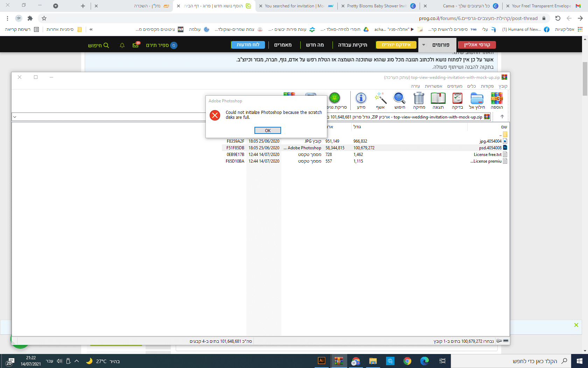This screenshot has width=588, height=368.
Task: Switch to the Canva browser tab
Action: click(462, 6)
